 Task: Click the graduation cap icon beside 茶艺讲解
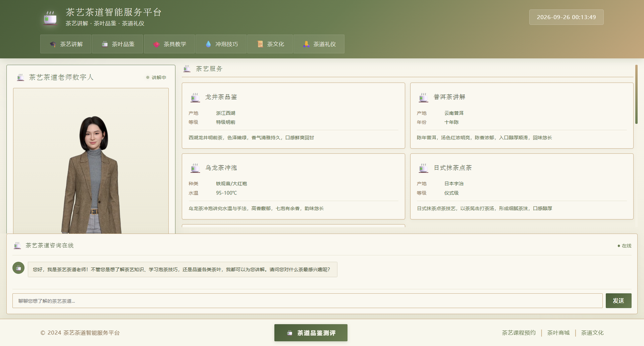tap(53, 44)
